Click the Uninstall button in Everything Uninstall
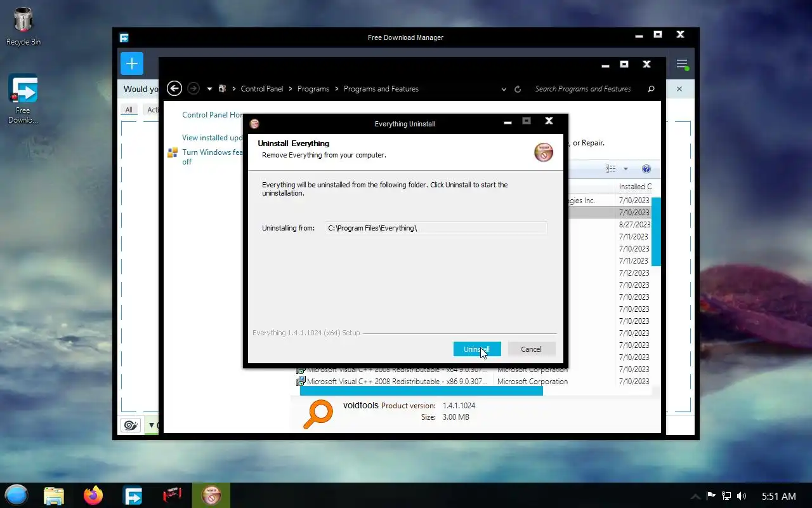 [477, 349]
